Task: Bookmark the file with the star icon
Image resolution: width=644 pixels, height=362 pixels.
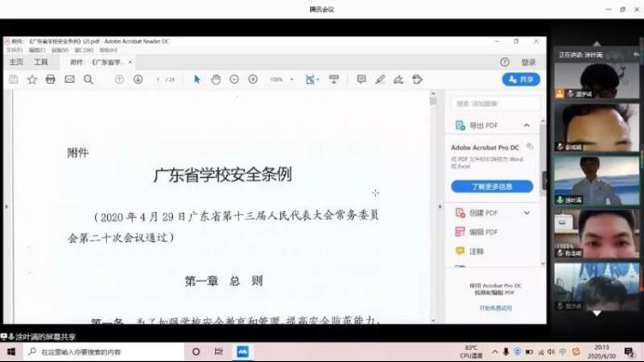Action: point(32,79)
